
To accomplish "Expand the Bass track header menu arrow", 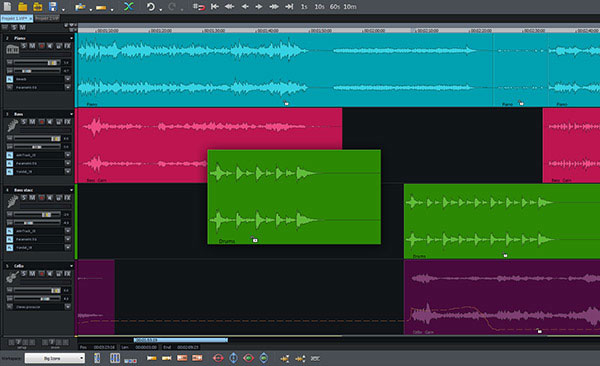I will tap(71, 114).
